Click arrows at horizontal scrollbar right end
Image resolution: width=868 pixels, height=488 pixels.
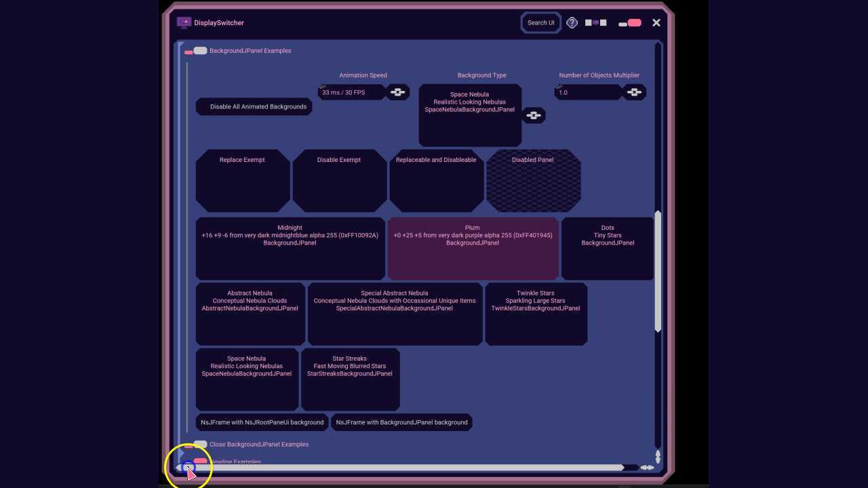pyautogui.click(x=648, y=468)
